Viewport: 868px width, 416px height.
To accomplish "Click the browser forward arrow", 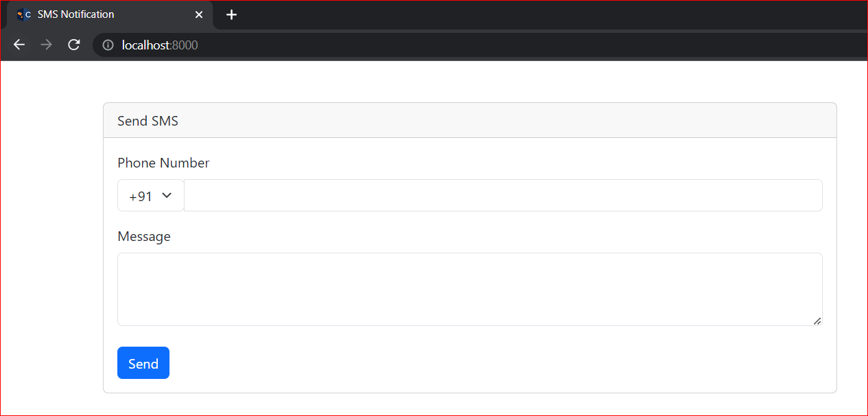I will (x=46, y=45).
